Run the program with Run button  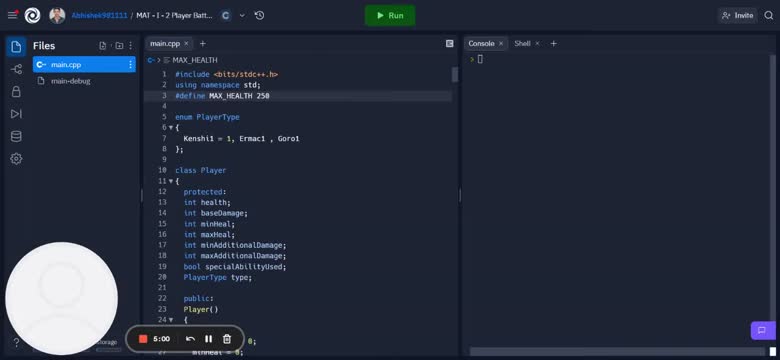pos(390,15)
